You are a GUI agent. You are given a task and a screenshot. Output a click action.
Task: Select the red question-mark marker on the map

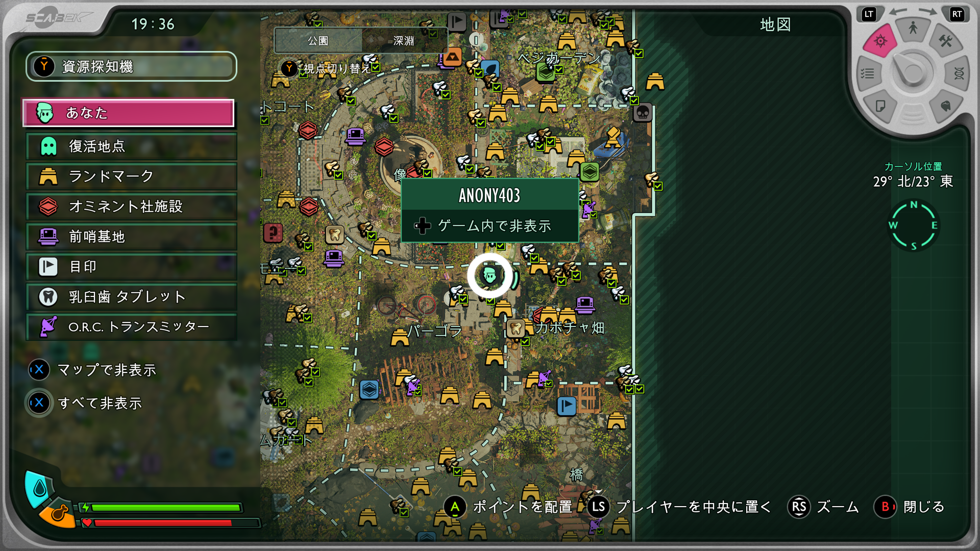pyautogui.click(x=273, y=233)
